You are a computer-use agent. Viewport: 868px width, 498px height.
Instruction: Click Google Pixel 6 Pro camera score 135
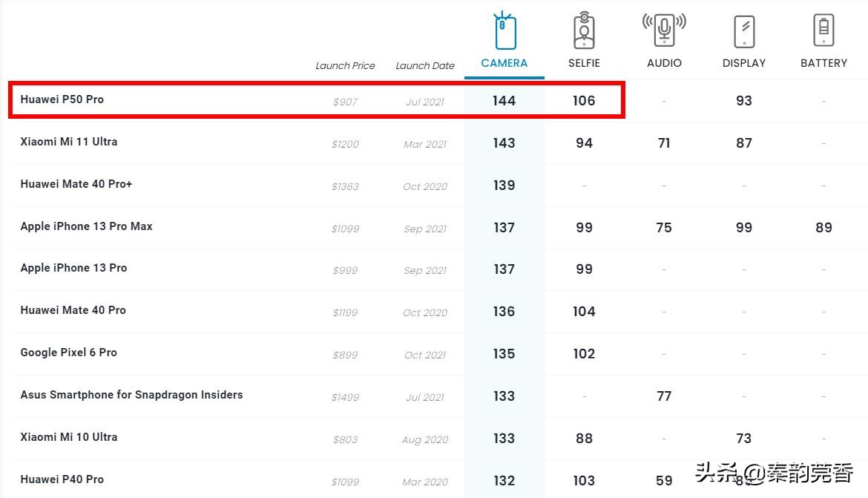tap(504, 353)
